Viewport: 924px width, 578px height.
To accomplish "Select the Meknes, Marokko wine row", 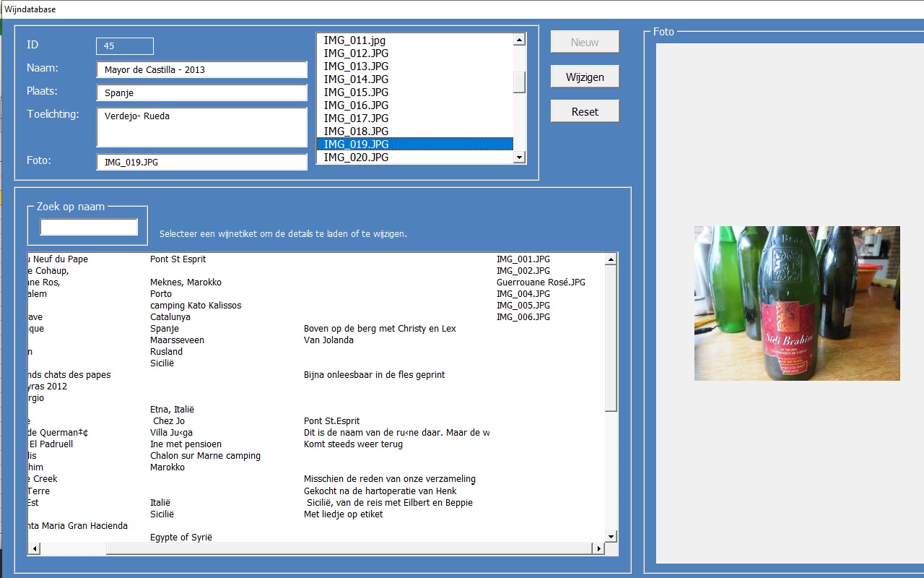I will click(316, 282).
